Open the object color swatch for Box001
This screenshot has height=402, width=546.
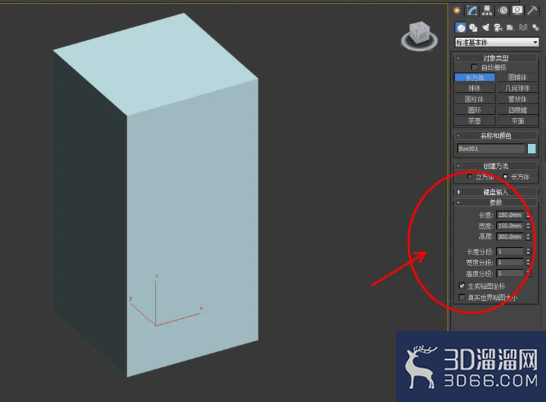[x=532, y=149]
